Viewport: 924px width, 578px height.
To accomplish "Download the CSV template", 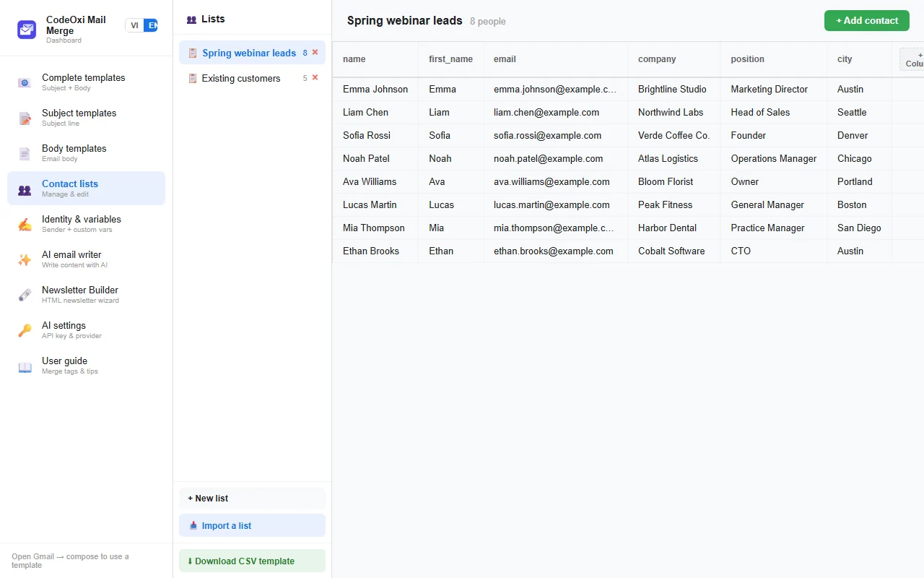I will click(x=252, y=561).
